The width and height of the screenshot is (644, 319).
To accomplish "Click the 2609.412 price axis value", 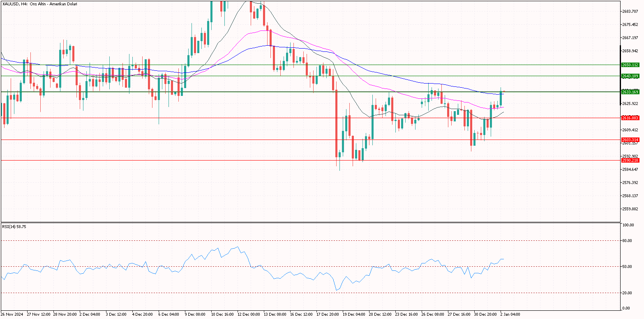I will pos(630,130).
